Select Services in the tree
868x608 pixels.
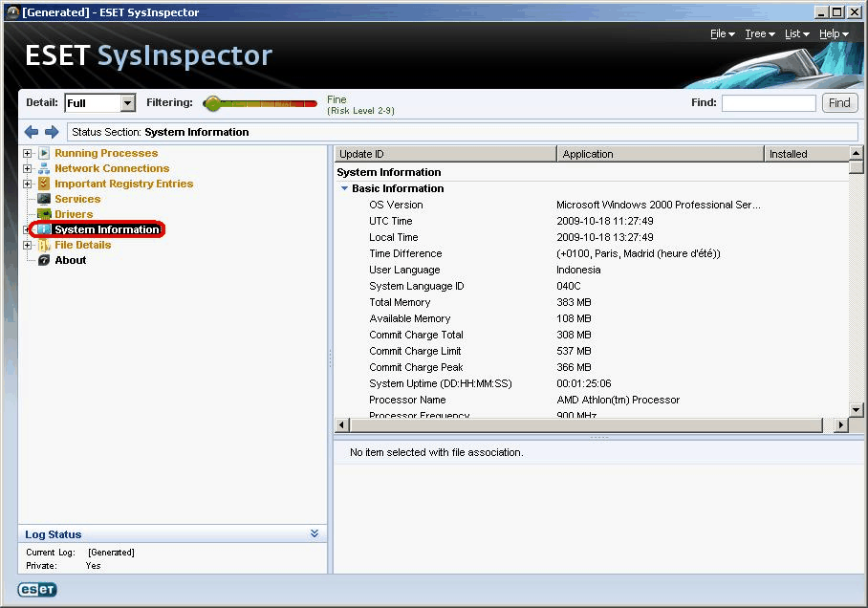click(77, 199)
